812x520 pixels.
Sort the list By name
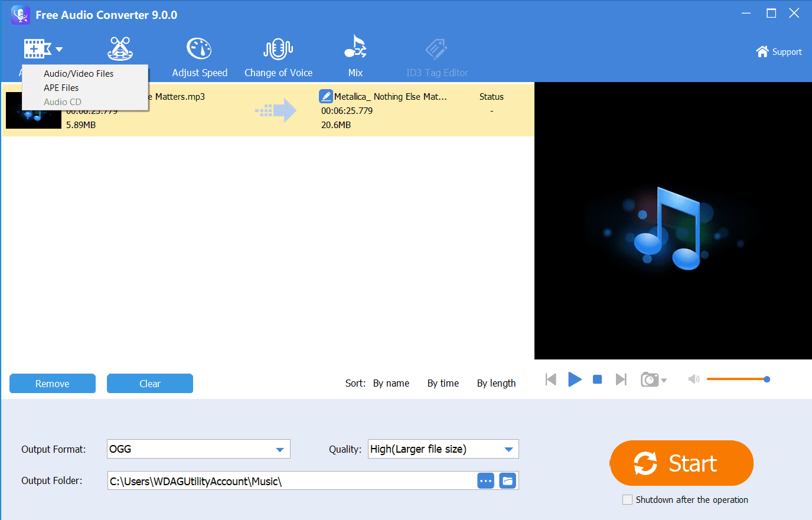coord(391,383)
